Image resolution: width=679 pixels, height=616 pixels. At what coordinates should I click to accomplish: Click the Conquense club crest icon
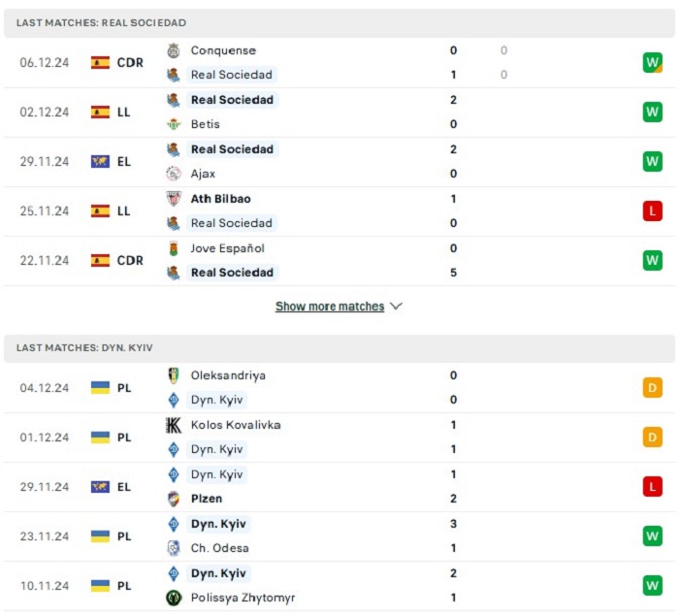pos(174,50)
